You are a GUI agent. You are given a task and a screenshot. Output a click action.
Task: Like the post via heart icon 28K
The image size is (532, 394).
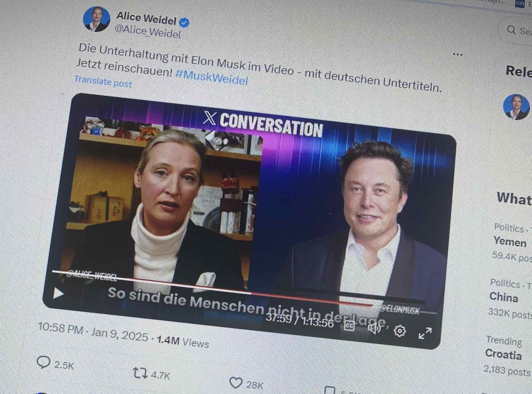[x=236, y=383]
